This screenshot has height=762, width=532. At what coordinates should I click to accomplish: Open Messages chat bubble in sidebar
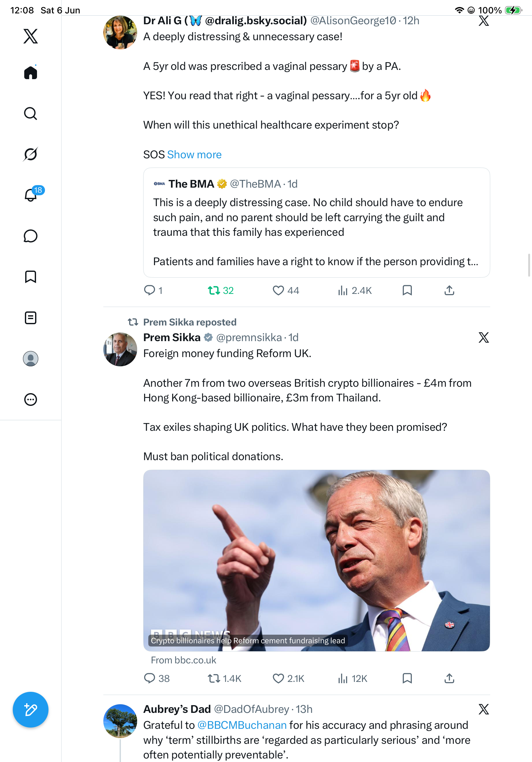tap(31, 236)
